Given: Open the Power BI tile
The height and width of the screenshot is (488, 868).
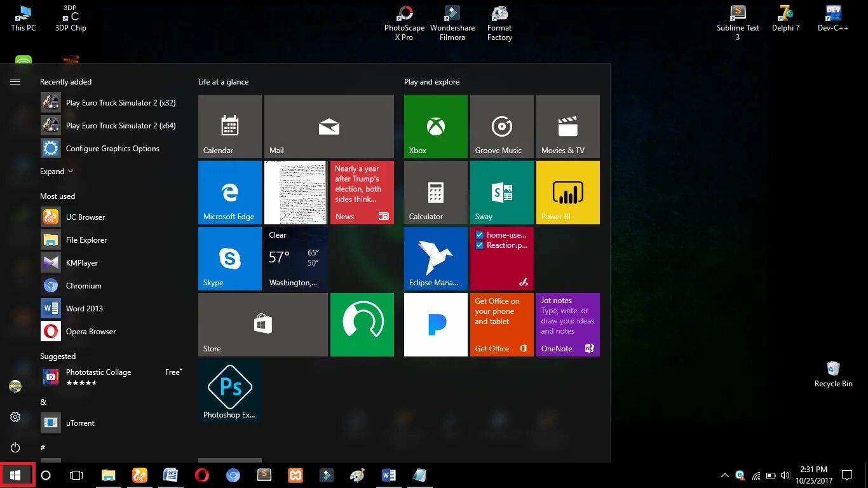Looking at the screenshot, I should coord(568,193).
